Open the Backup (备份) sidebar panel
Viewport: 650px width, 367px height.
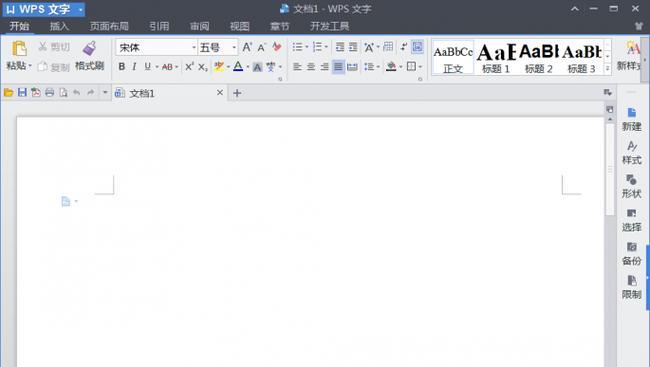coord(631,254)
